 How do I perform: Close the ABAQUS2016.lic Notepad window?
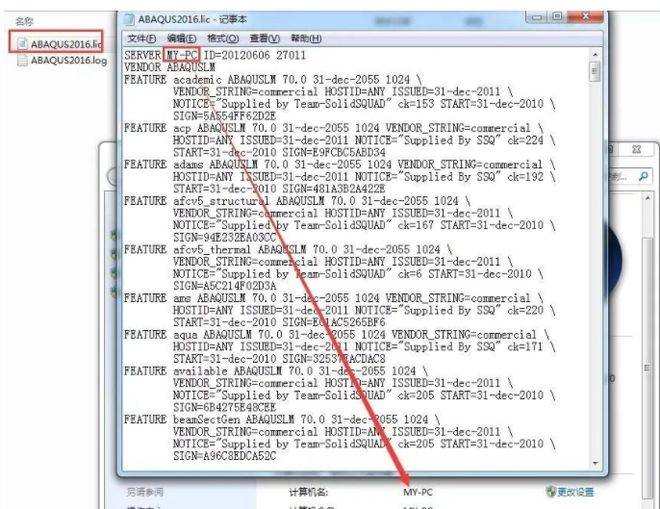(x=585, y=17)
